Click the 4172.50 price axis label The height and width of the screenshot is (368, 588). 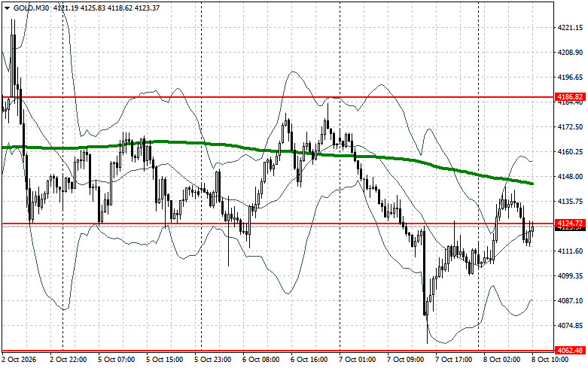click(571, 127)
